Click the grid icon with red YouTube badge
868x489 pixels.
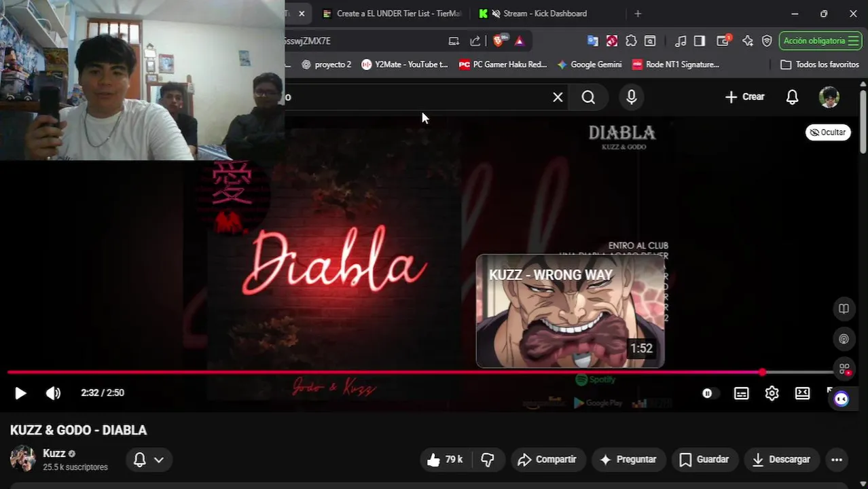pos(844,369)
